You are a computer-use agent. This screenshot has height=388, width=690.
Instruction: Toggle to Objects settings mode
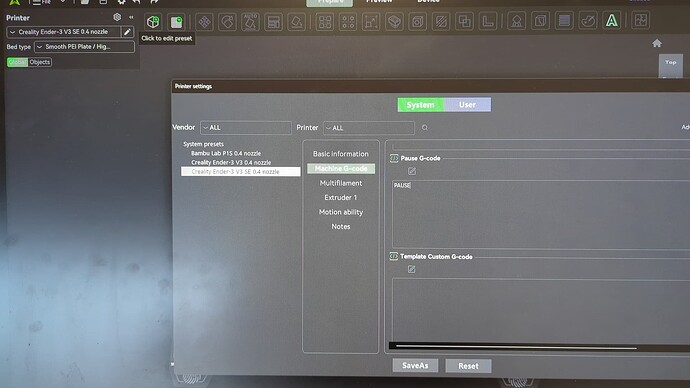(x=40, y=62)
